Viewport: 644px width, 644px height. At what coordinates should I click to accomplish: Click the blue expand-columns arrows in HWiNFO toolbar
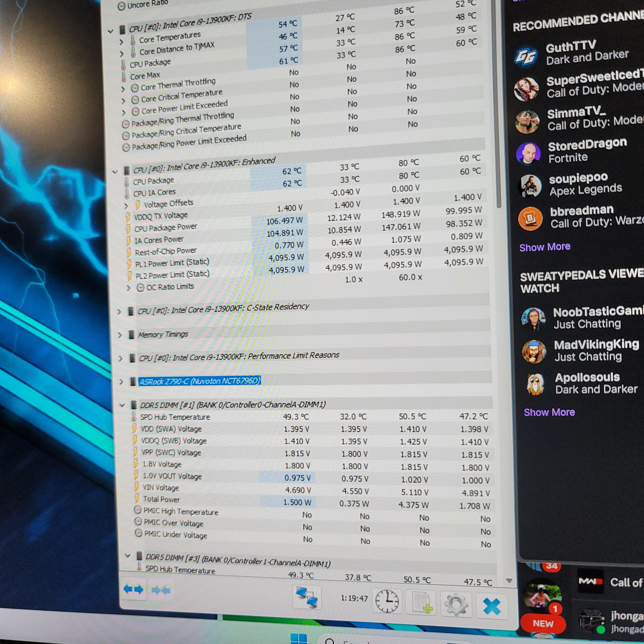(x=133, y=589)
